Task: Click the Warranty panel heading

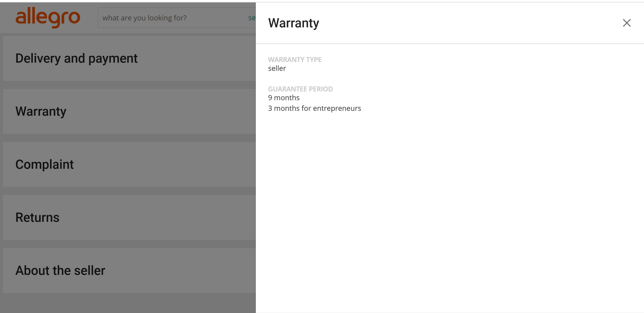Action: [293, 23]
